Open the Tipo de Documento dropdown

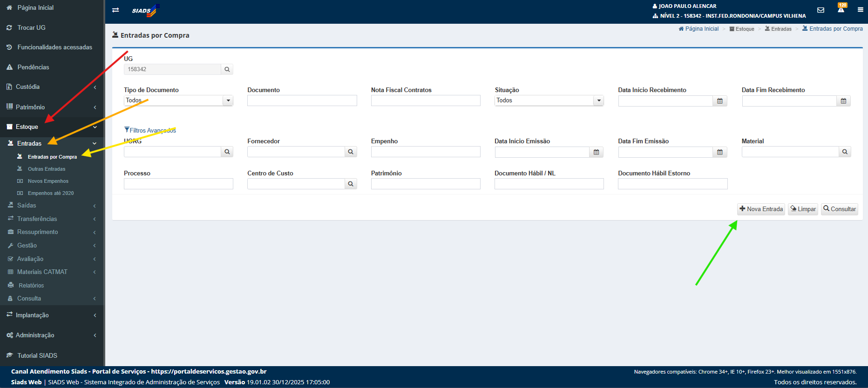point(228,100)
